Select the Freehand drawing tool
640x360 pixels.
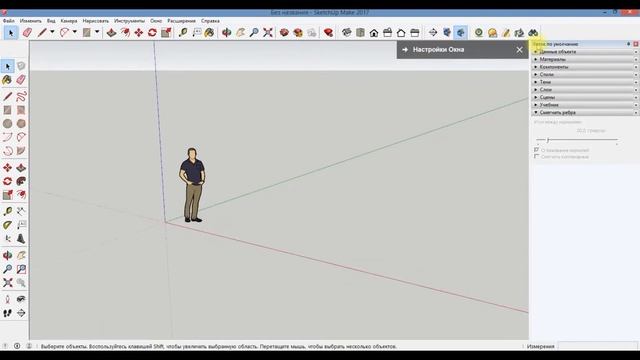21,96
